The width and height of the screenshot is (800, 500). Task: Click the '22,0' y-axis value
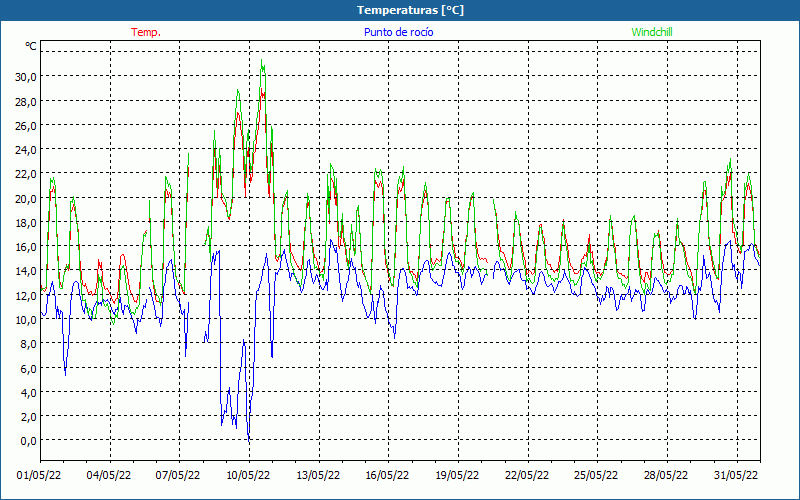point(26,174)
